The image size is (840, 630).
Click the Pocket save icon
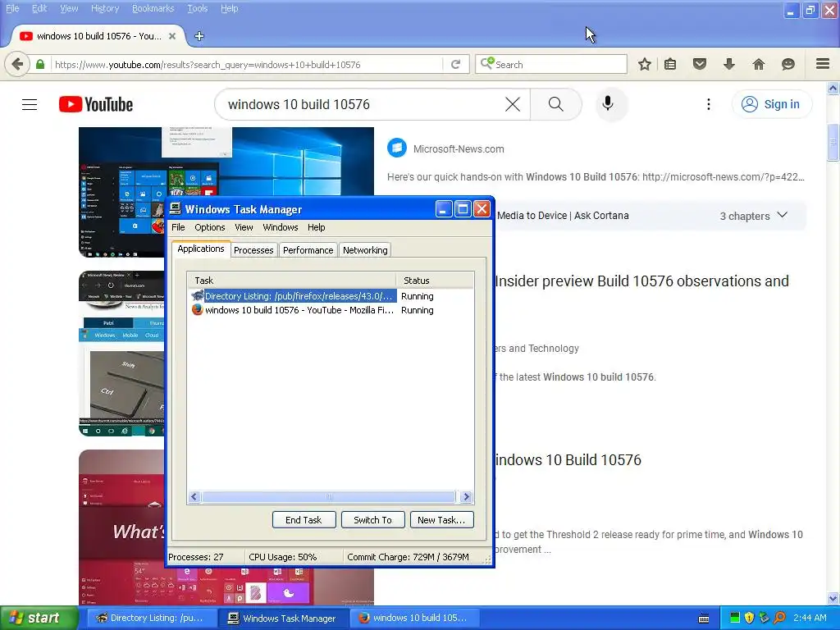700,64
